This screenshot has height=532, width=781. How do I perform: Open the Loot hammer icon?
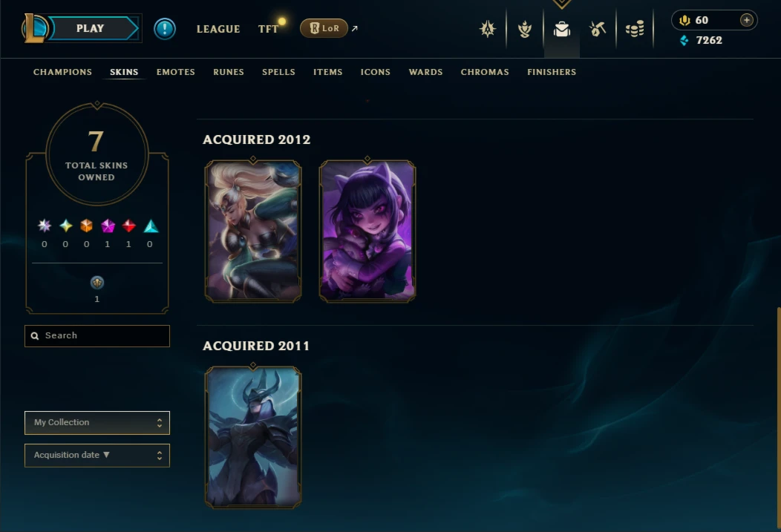598,30
